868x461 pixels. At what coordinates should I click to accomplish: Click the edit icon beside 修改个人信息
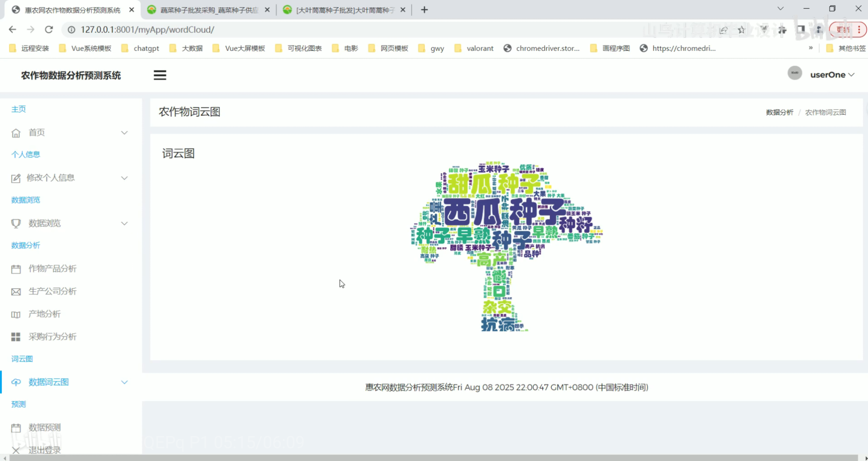coord(16,178)
